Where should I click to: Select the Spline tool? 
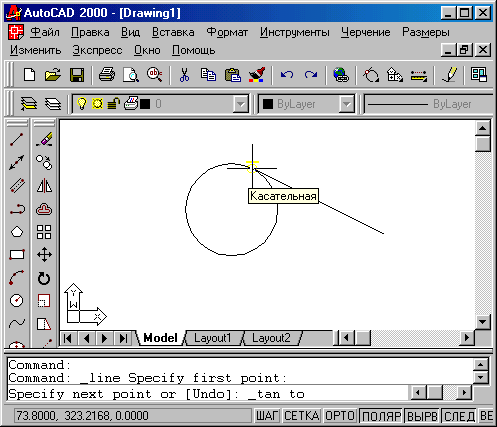pyautogui.click(x=17, y=323)
